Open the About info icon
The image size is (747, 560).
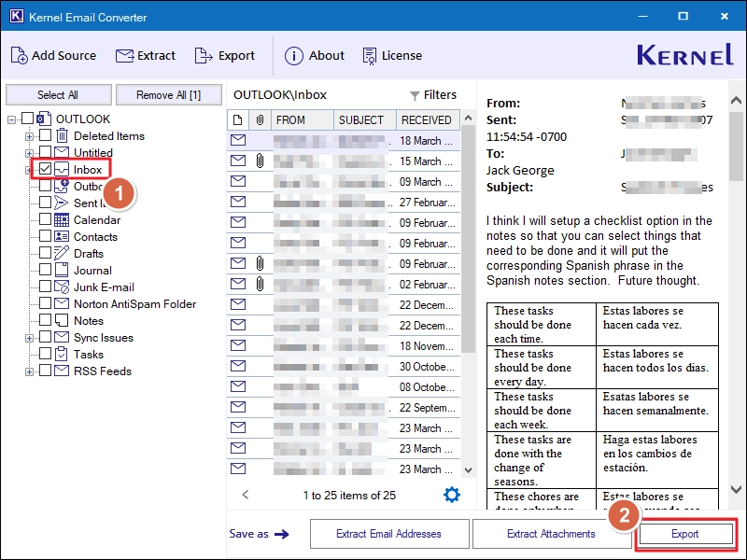click(293, 56)
